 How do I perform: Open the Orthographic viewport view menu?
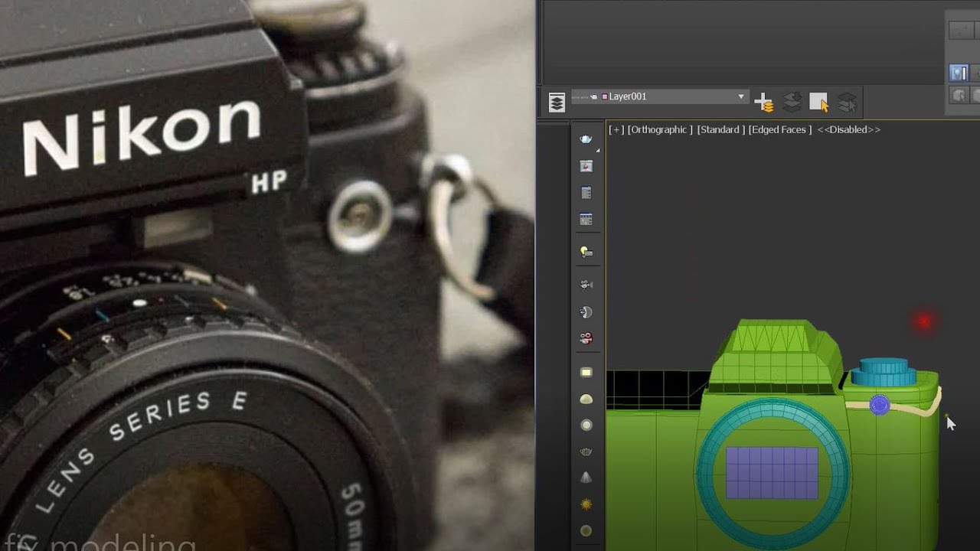click(659, 129)
